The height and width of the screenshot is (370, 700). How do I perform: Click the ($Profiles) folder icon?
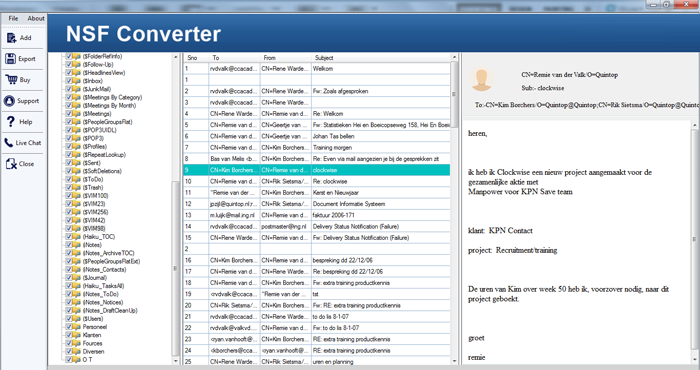(x=77, y=146)
